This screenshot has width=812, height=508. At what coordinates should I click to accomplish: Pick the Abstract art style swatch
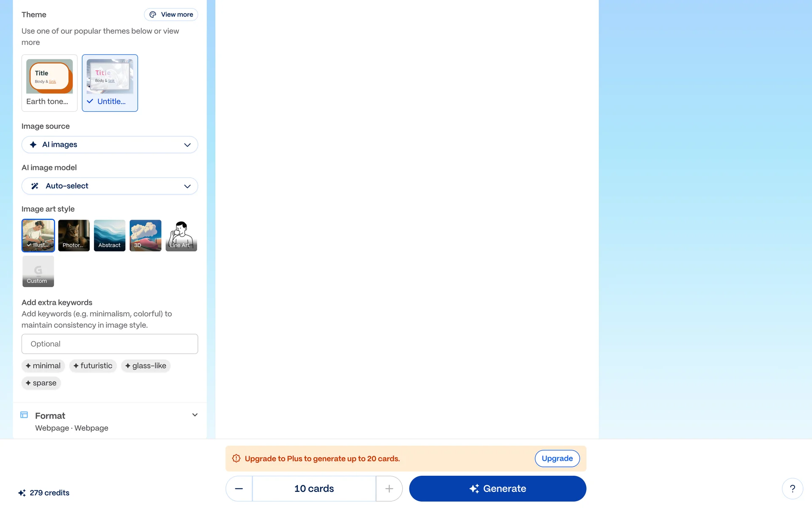pyautogui.click(x=110, y=235)
